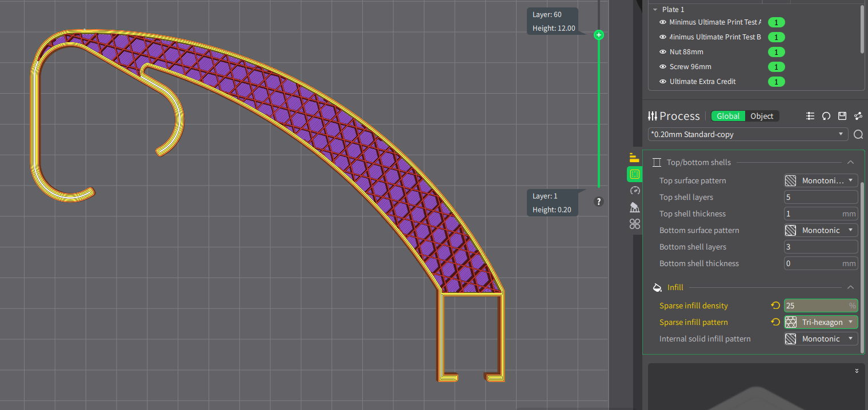Search process settings with magnifier icon

point(858,134)
